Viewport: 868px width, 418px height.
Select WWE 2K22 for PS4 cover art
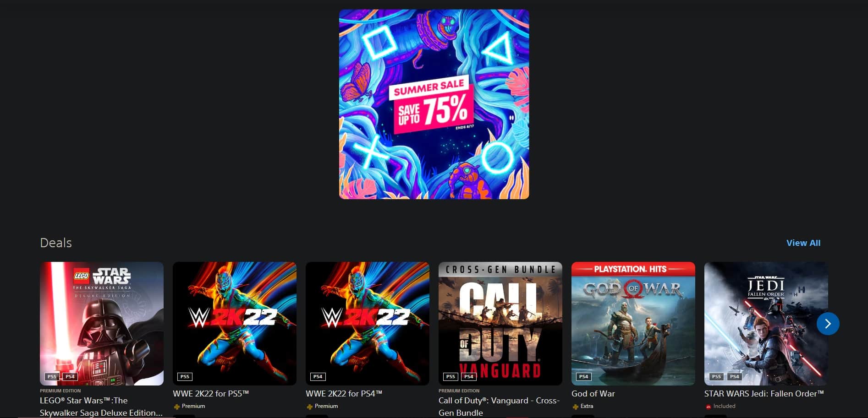click(x=368, y=324)
